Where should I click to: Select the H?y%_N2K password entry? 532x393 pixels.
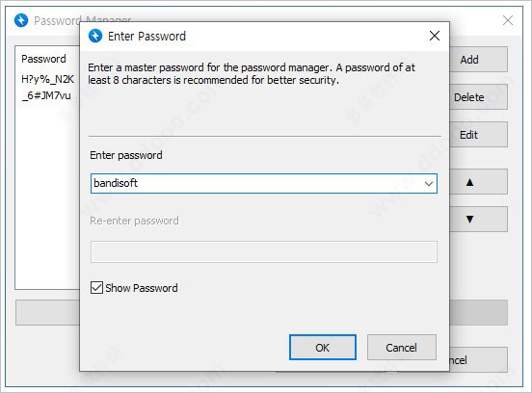(x=47, y=79)
